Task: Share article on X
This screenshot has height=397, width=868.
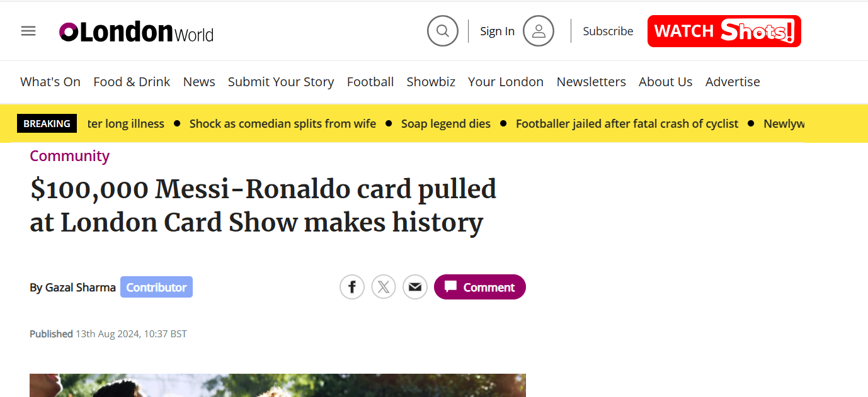Action: pyautogui.click(x=384, y=288)
